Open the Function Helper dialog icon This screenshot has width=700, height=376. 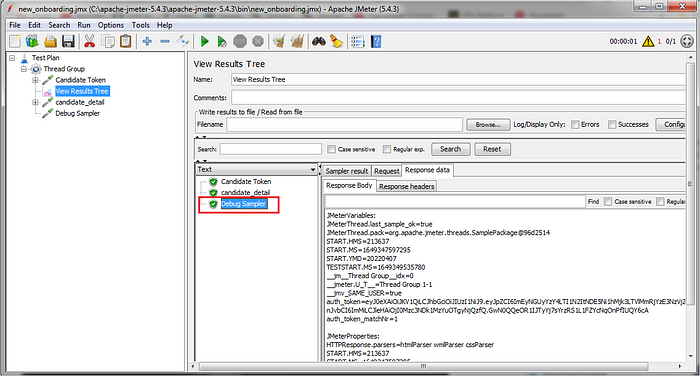pos(358,42)
